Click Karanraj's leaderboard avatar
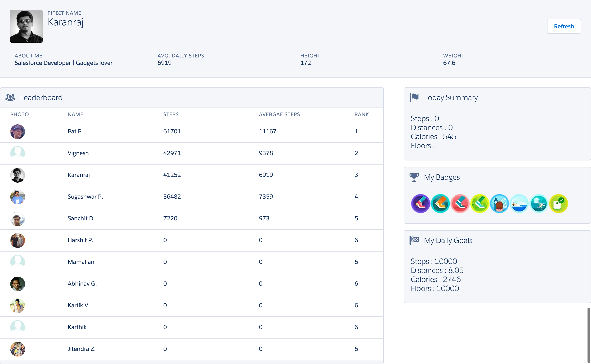Viewport: 591px width, 364px height. [x=18, y=175]
